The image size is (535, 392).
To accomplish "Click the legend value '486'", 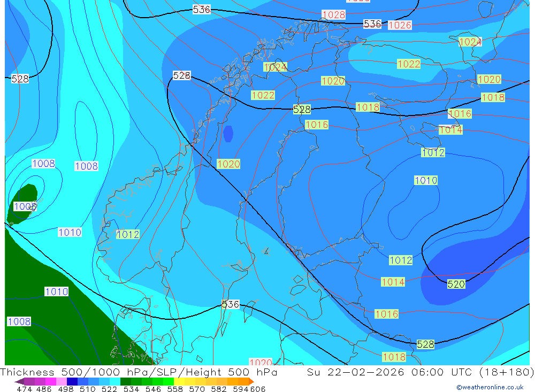I will pos(44,389).
